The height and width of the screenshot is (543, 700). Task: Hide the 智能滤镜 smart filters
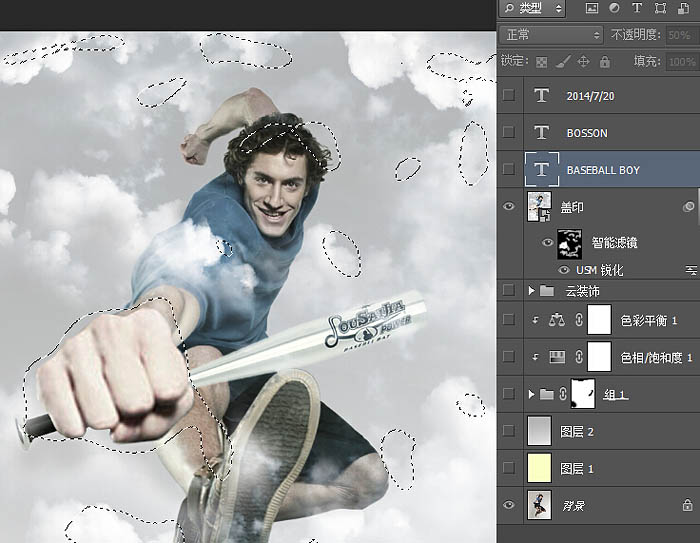click(x=547, y=242)
